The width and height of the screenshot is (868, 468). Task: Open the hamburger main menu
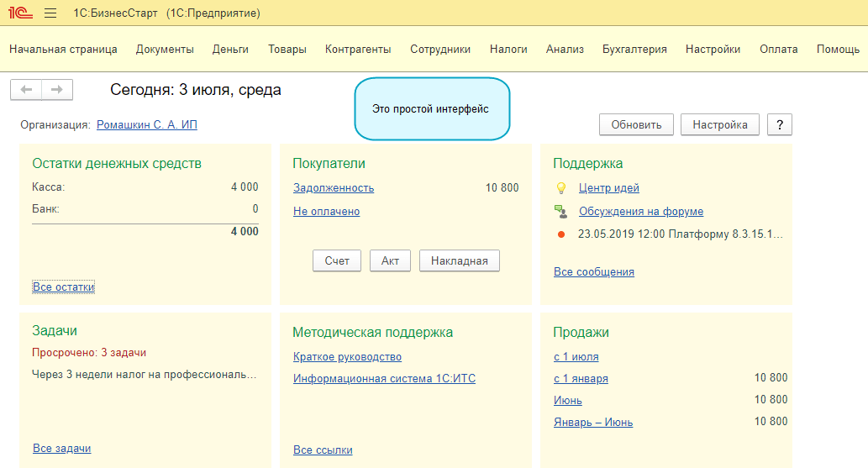click(x=50, y=13)
